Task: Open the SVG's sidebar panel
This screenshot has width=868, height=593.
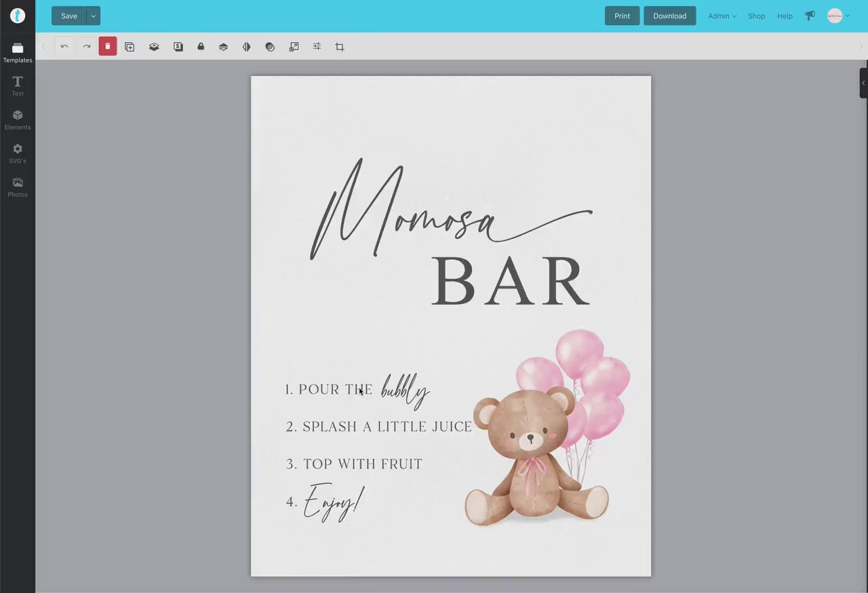Action: (18, 154)
